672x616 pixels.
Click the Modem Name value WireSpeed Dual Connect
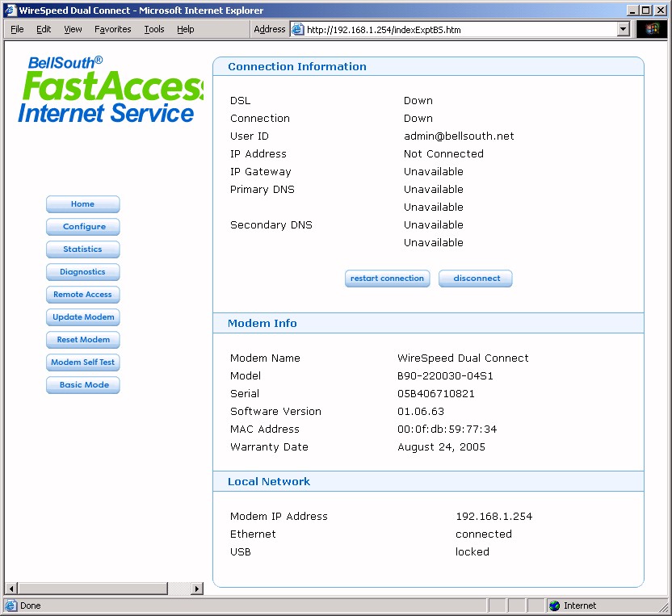tap(463, 358)
